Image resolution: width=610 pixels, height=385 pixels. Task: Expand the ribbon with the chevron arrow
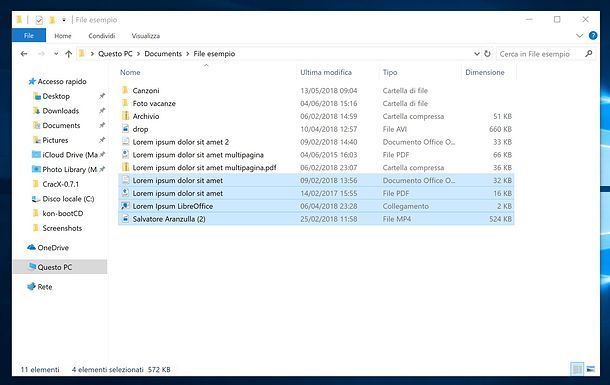coord(579,36)
